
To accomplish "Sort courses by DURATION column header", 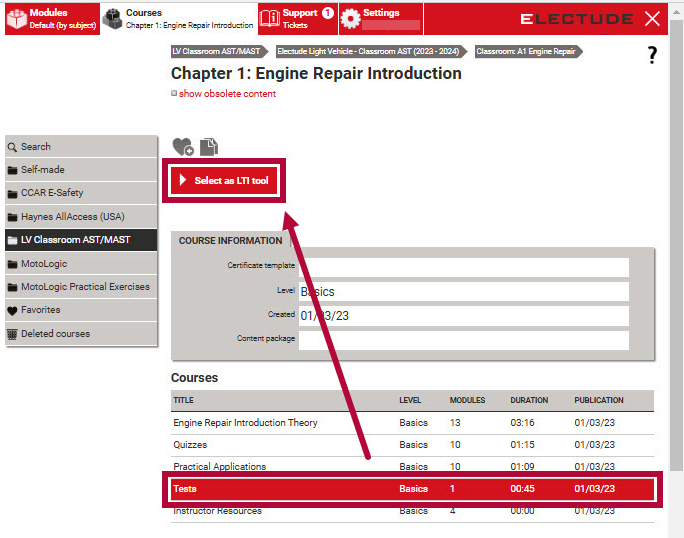I will [x=529, y=400].
